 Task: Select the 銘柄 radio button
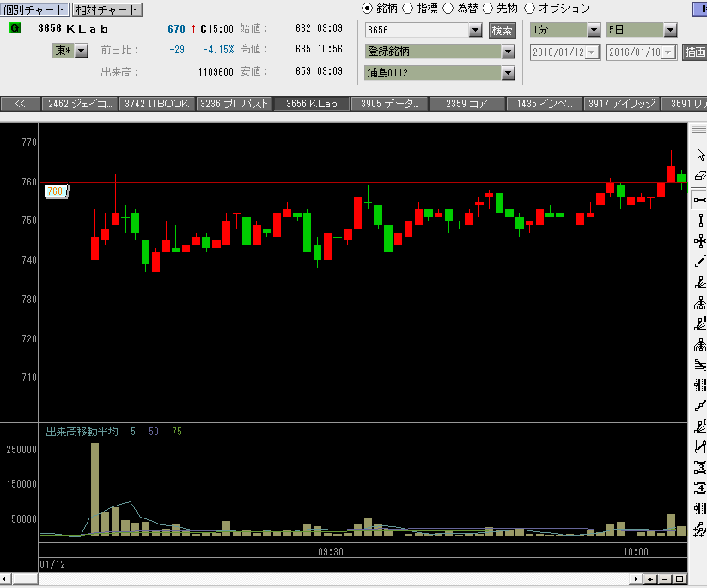(368, 8)
